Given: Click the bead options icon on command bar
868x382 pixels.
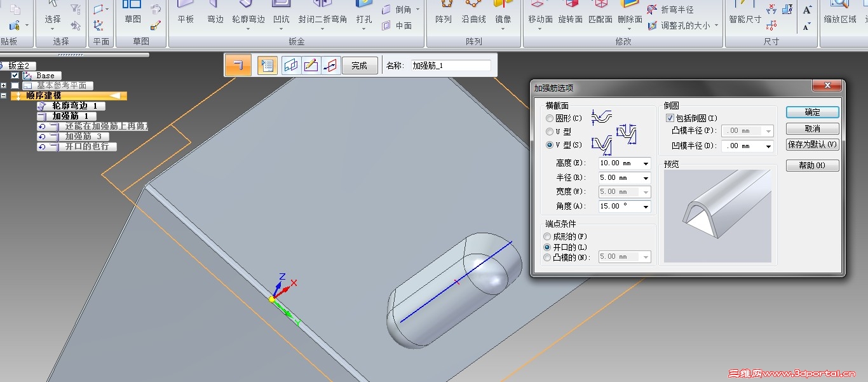Looking at the screenshot, I should pyautogui.click(x=268, y=65).
